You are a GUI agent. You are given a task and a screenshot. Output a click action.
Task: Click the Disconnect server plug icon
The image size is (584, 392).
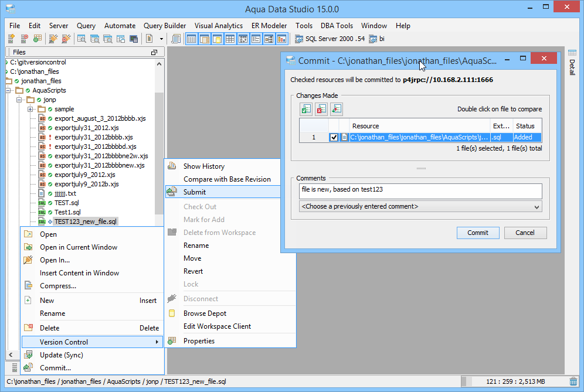(x=66, y=39)
